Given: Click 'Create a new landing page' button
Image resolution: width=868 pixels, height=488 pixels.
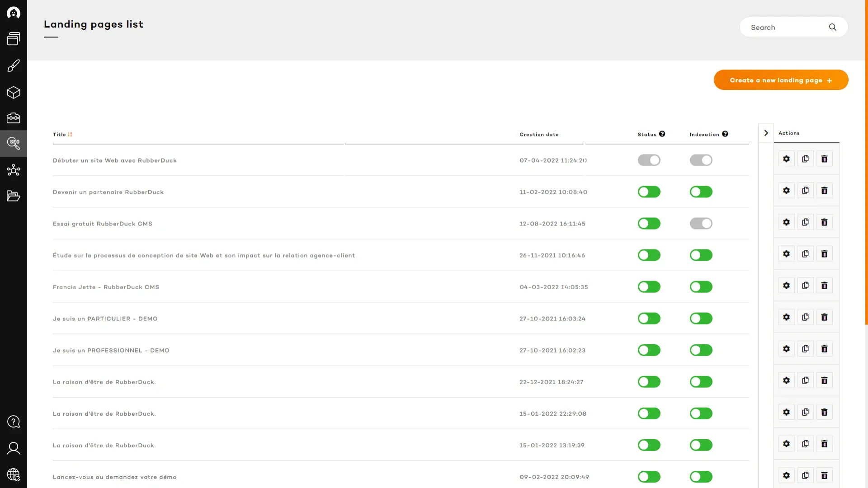Looking at the screenshot, I should pyautogui.click(x=781, y=80).
